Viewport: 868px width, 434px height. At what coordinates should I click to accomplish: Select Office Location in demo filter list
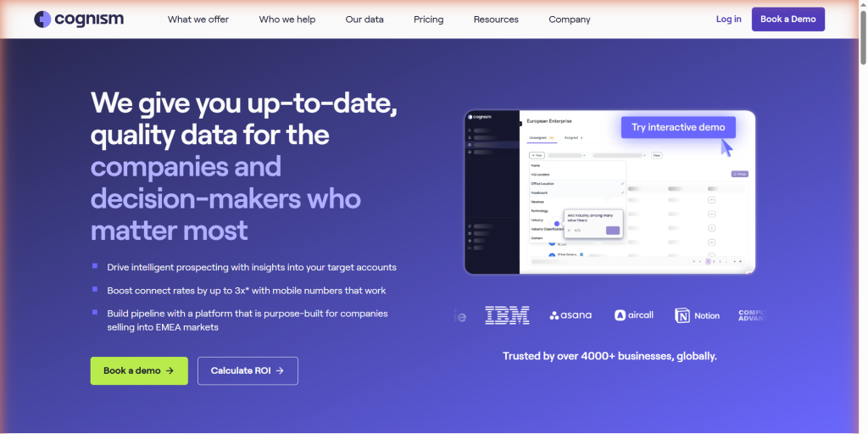(x=542, y=183)
